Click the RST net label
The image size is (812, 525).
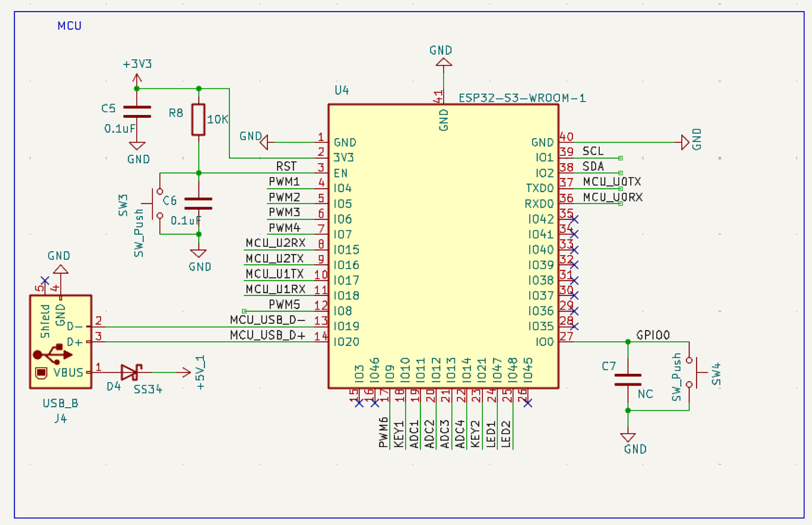click(286, 167)
